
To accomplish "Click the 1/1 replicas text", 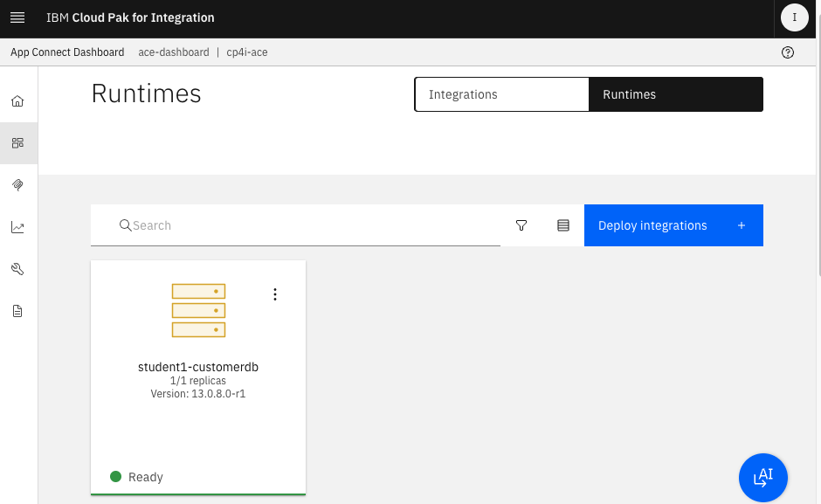I will pyautogui.click(x=198, y=381).
